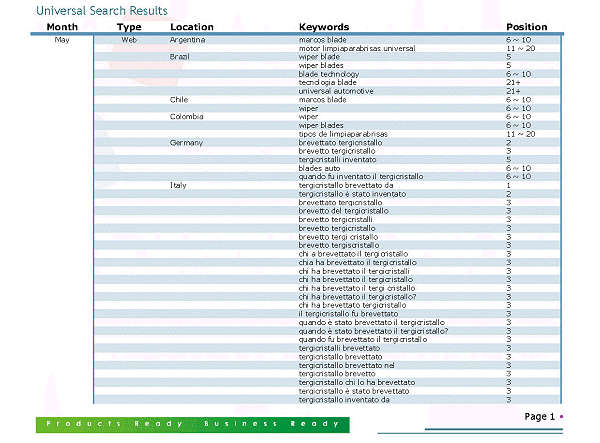Click the 'May' month cell
The height and width of the screenshot is (443, 600).
(62, 40)
